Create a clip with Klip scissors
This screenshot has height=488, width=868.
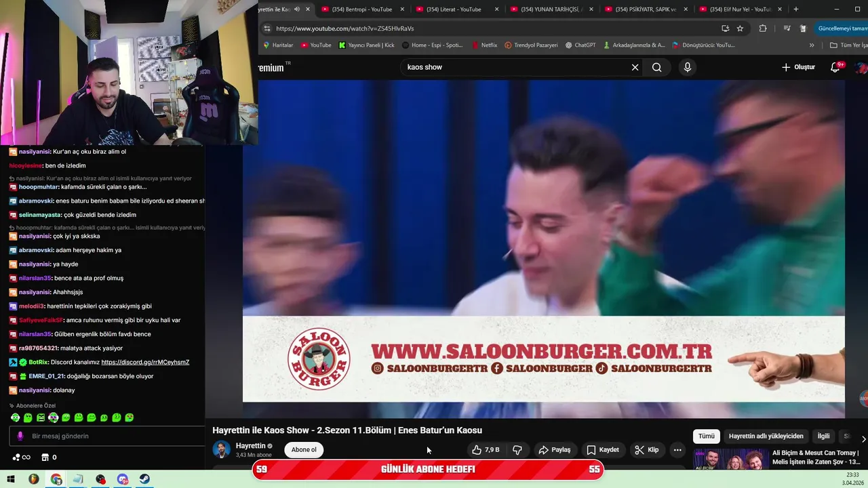[x=646, y=450]
